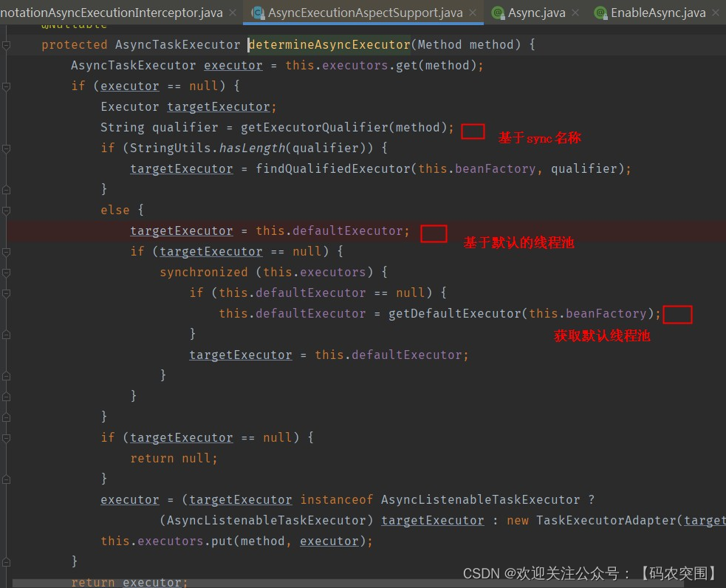Switch to AnnotationAsyncExecutionInterceptor.java tab

tap(111, 13)
